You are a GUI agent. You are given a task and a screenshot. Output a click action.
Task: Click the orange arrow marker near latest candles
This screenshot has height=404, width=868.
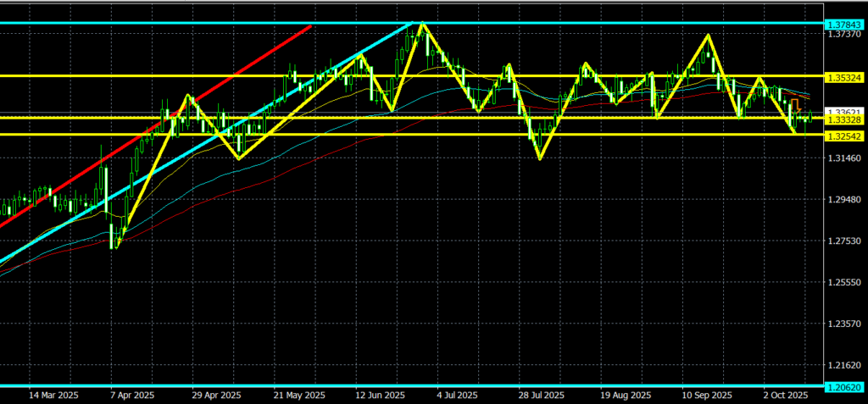797,107
